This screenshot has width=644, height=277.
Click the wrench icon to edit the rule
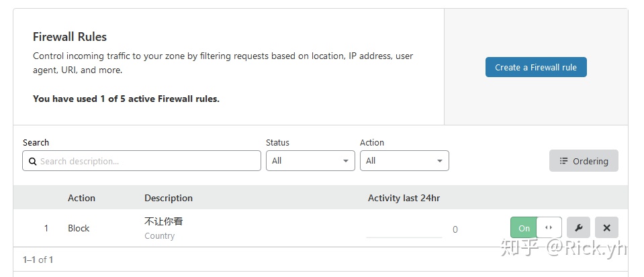click(x=578, y=228)
